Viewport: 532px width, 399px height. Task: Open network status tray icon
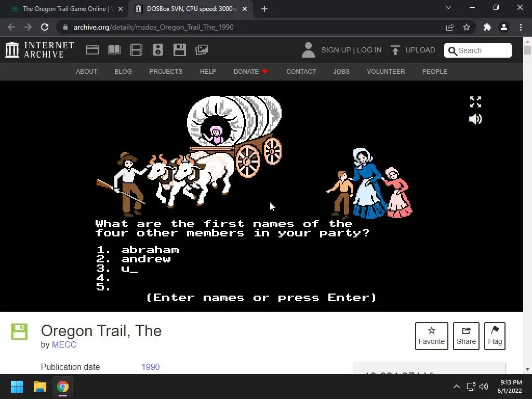click(471, 387)
